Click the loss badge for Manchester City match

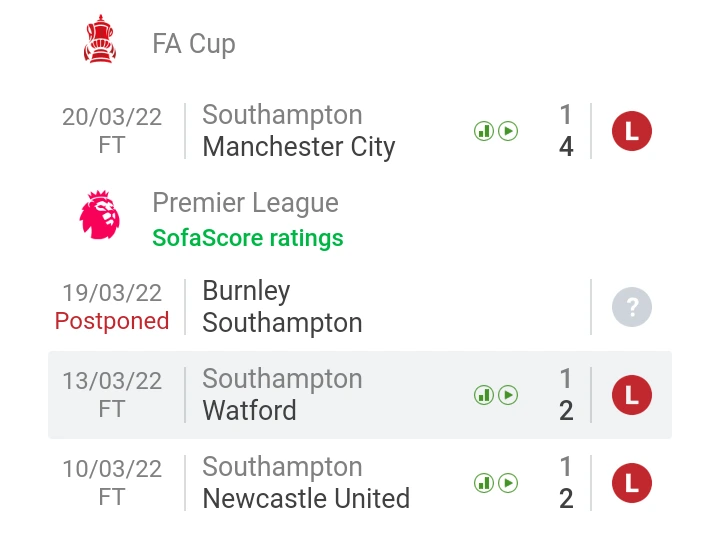click(632, 131)
